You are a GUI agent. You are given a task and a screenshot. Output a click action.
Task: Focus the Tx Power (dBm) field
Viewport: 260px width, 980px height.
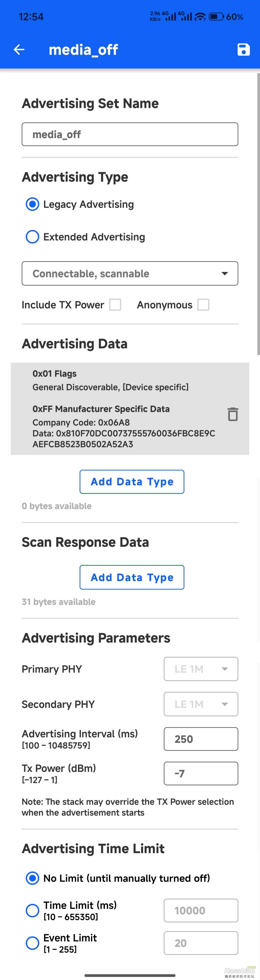(x=201, y=773)
